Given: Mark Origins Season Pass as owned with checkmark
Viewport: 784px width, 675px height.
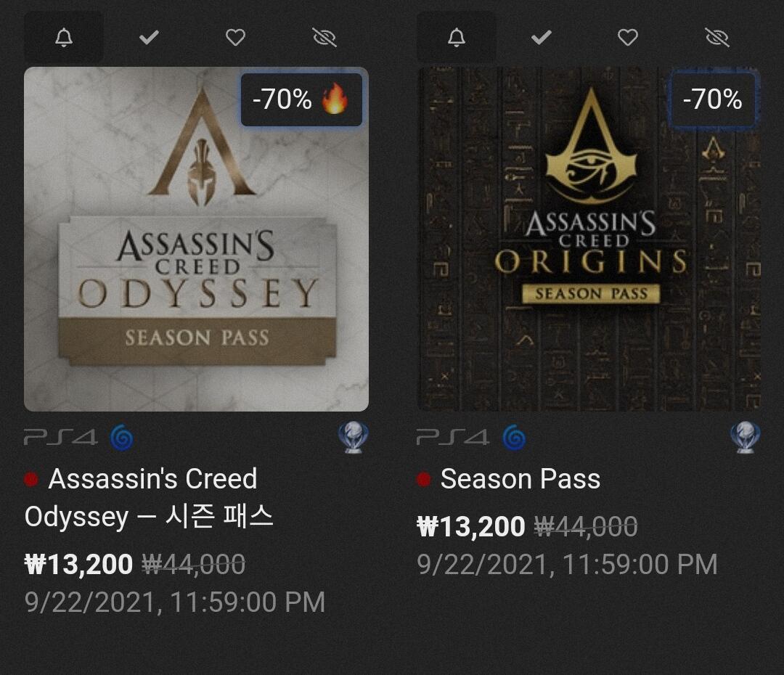Looking at the screenshot, I should 541,37.
